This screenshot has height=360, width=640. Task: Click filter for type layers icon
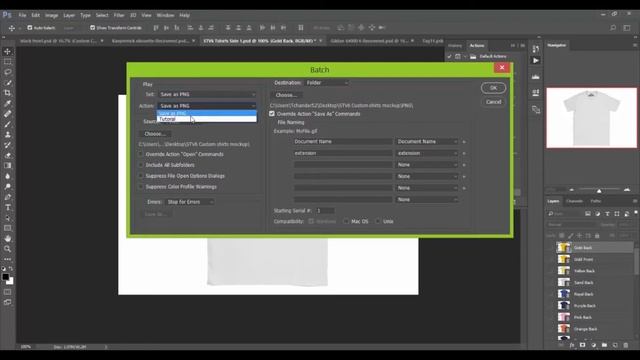click(x=607, y=213)
